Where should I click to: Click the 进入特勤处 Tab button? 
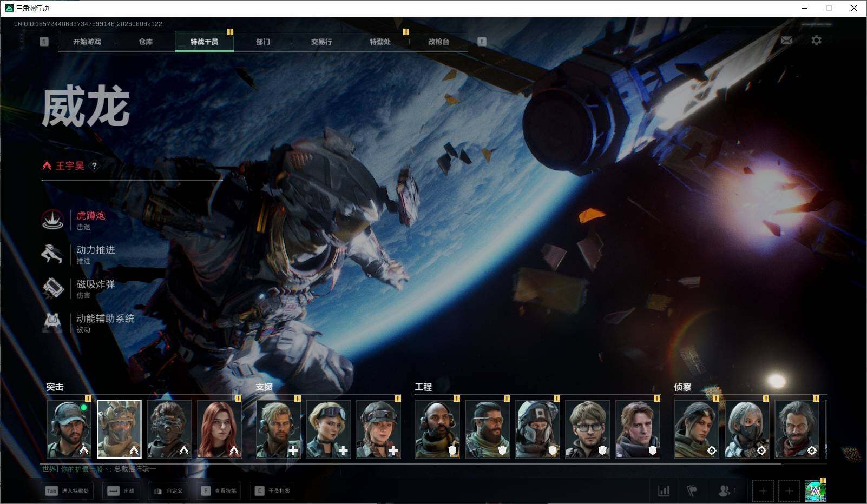point(67,491)
